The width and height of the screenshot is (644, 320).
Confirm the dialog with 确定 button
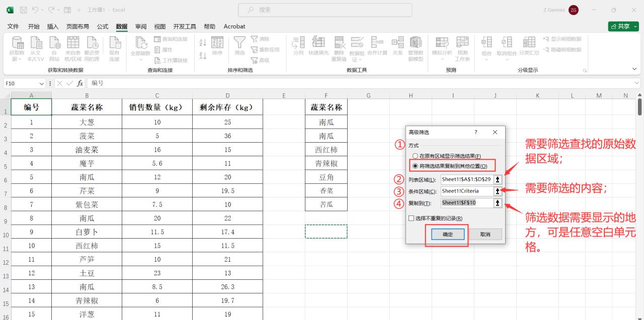pyautogui.click(x=447, y=235)
